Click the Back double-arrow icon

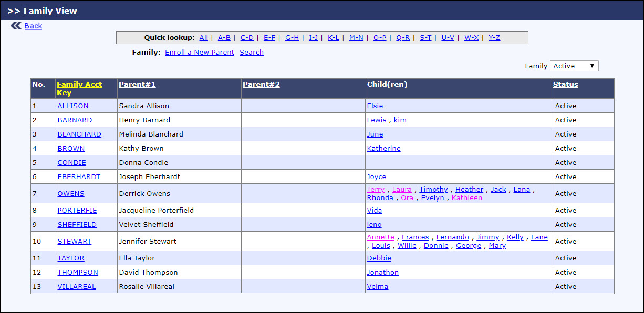[x=16, y=26]
